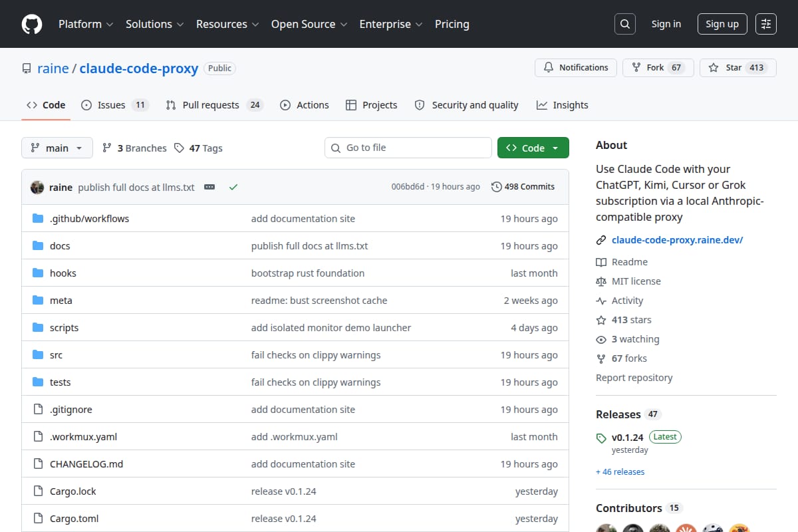Open the main branch selector

click(57, 148)
